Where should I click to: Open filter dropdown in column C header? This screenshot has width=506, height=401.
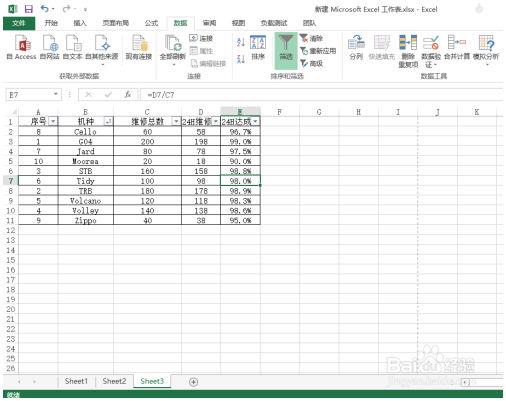click(x=176, y=121)
